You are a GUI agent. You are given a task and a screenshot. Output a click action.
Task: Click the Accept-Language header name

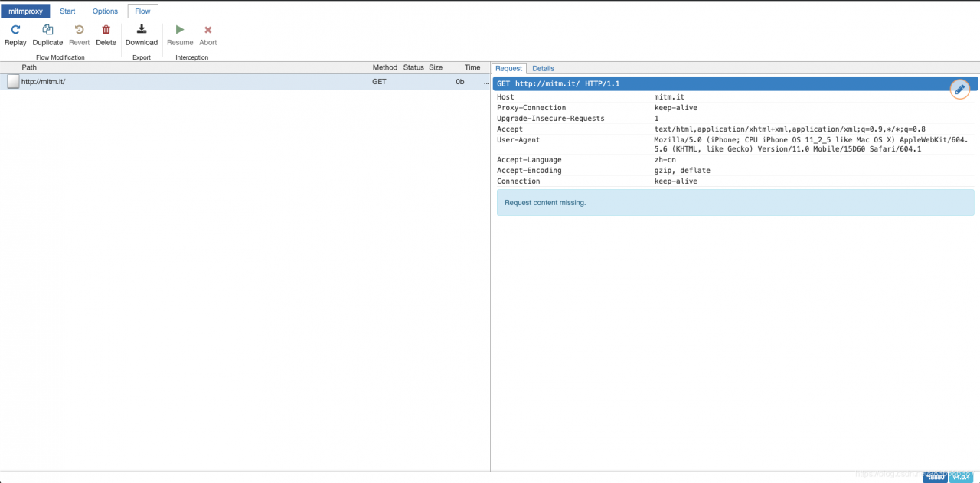point(529,160)
